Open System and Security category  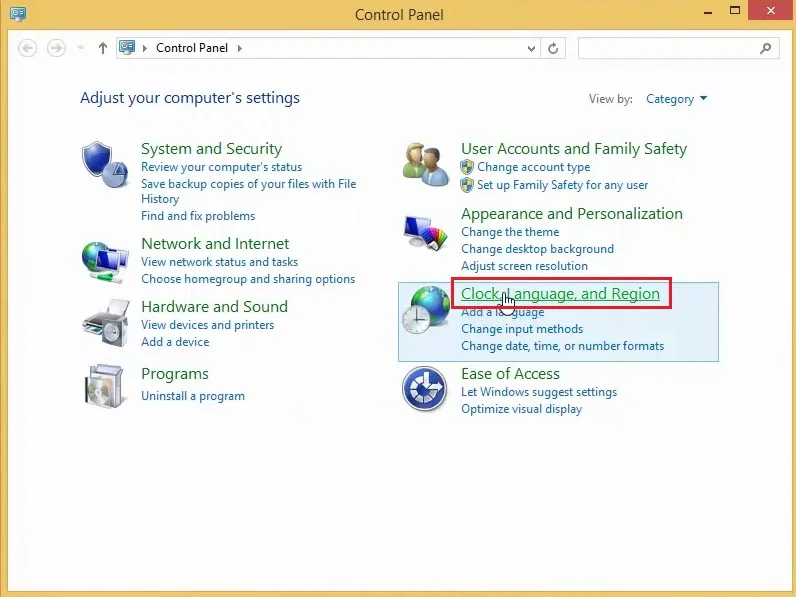(x=212, y=149)
